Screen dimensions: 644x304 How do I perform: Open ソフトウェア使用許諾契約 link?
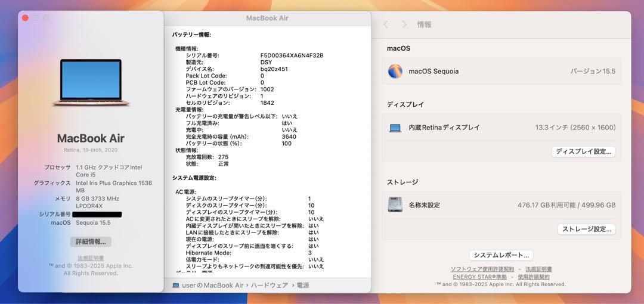(482, 269)
